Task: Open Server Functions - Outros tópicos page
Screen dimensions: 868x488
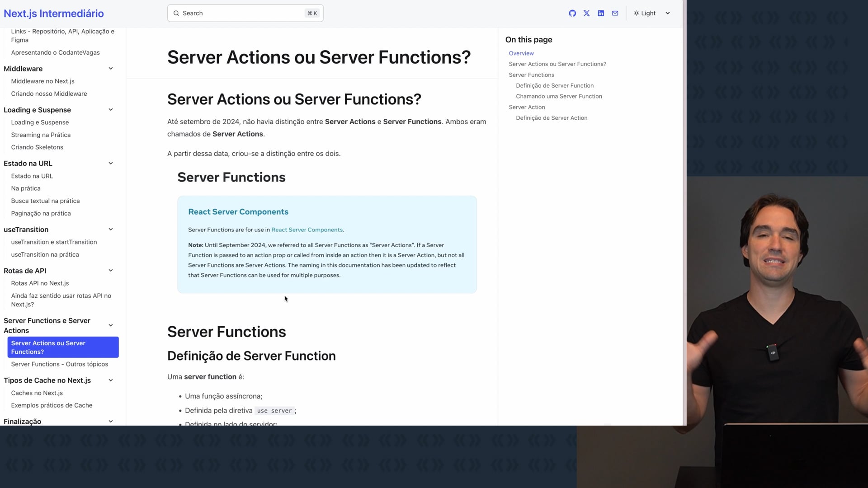Action: 60,364
